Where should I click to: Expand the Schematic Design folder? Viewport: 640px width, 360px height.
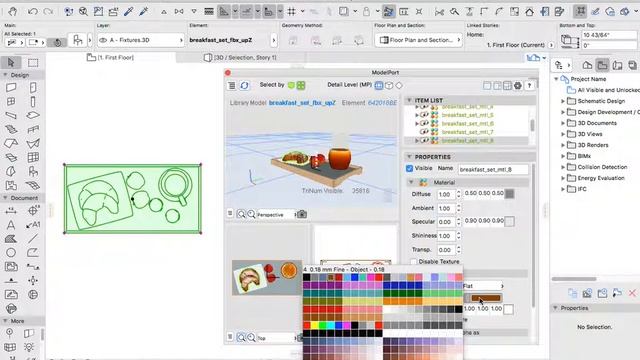click(563, 101)
